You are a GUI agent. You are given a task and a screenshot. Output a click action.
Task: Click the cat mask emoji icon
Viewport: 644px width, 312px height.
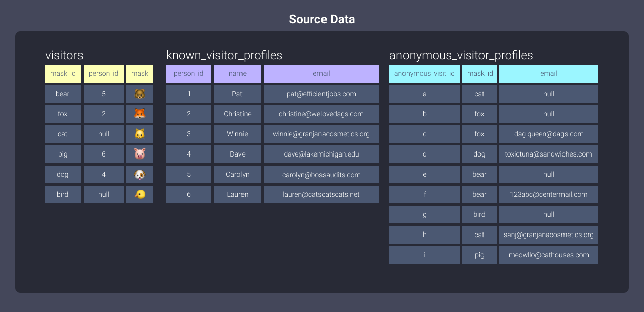(x=139, y=134)
